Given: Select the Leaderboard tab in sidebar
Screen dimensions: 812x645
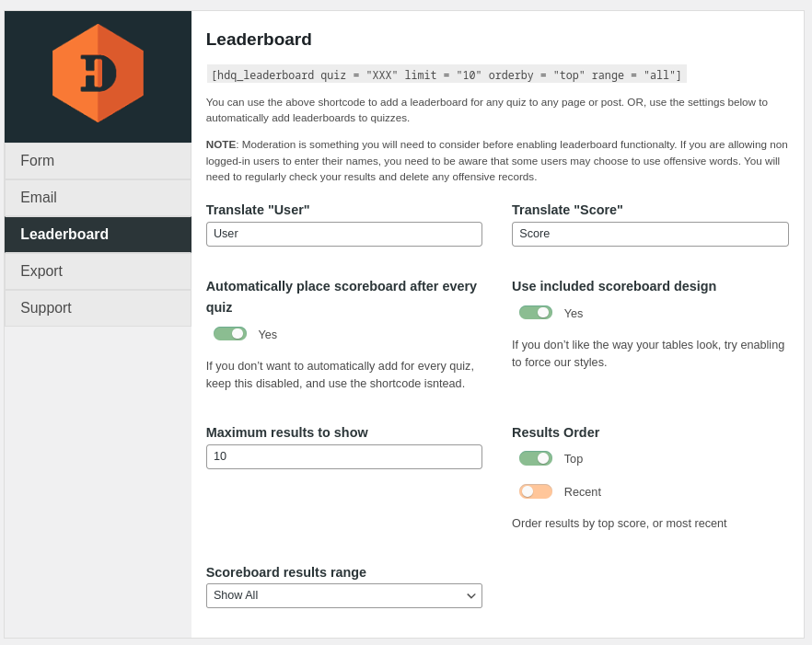Looking at the screenshot, I should pos(98,235).
